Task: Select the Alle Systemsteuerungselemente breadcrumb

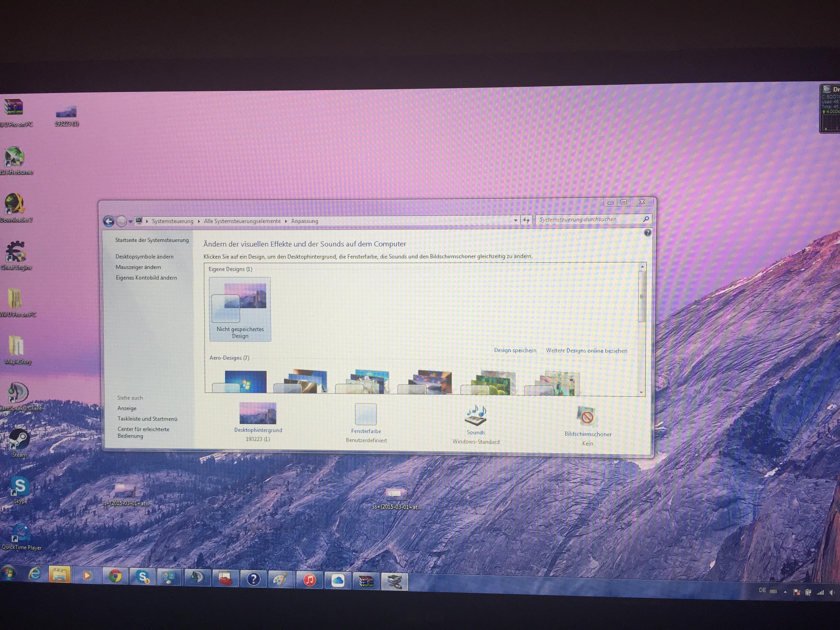Action: [x=242, y=221]
